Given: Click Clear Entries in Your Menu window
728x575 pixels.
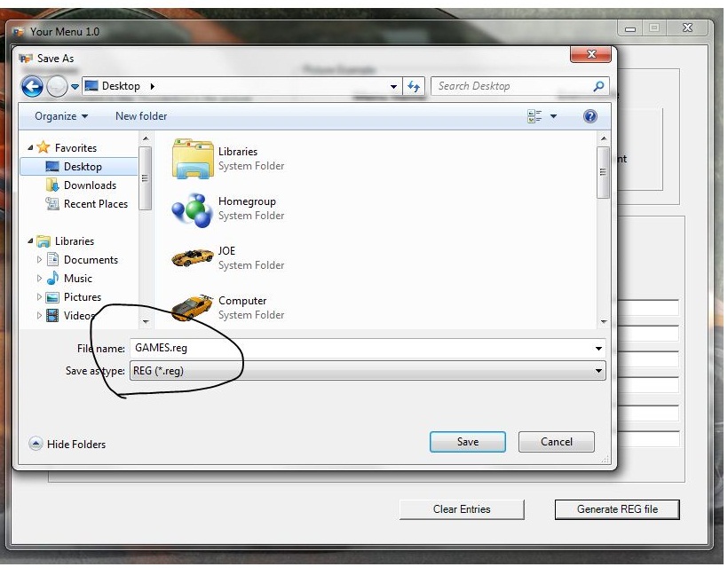Looking at the screenshot, I should 462,509.
